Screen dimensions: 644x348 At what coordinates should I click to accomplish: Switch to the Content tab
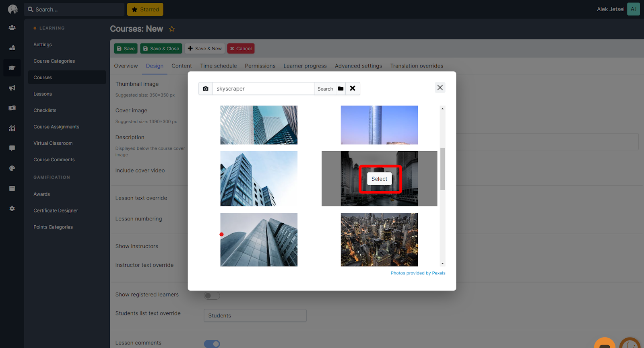tap(182, 66)
